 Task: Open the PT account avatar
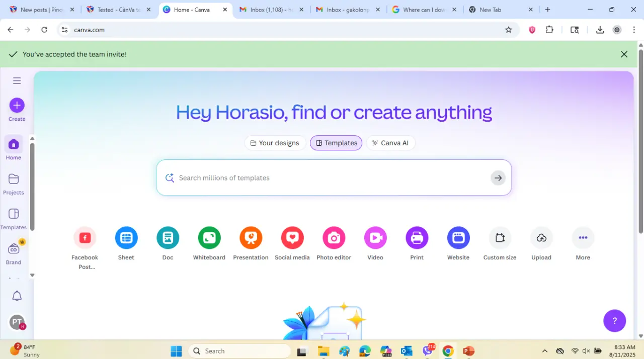pyautogui.click(x=17, y=322)
